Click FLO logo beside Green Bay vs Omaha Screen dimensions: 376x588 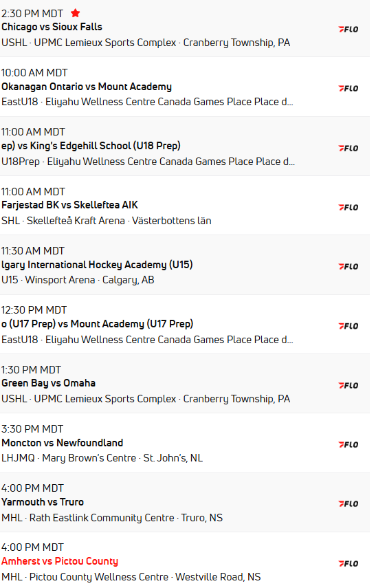pyautogui.click(x=349, y=386)
